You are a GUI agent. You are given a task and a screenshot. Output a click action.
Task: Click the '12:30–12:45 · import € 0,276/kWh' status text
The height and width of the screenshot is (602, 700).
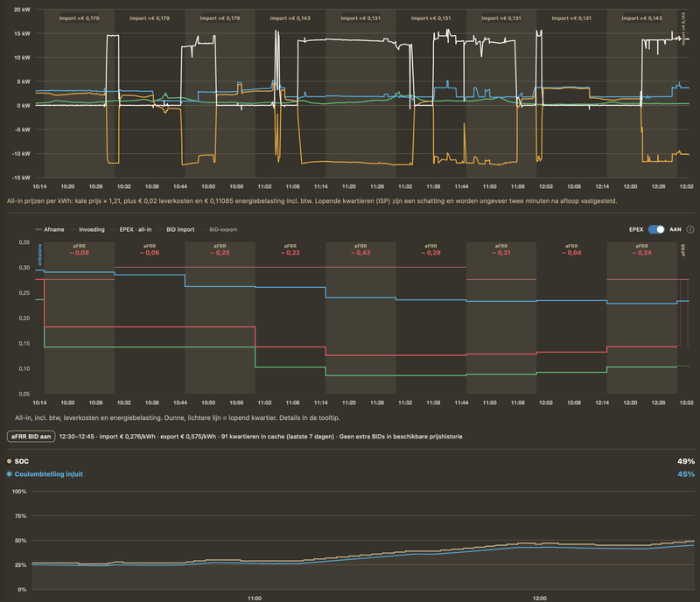click(261, 437)
